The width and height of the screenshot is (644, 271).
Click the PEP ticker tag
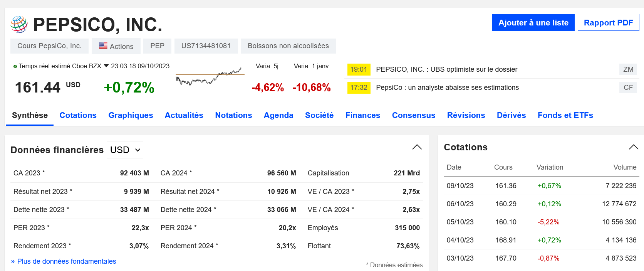[157, 46]
